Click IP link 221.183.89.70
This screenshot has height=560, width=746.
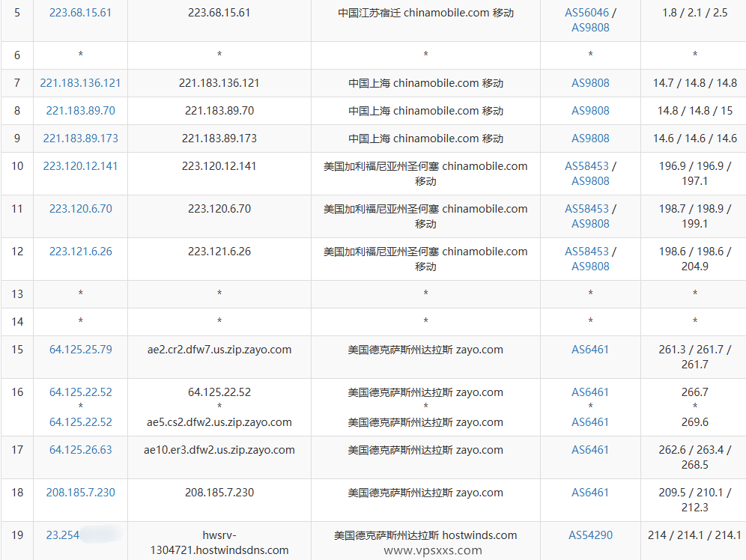click(x=80, y=111)
